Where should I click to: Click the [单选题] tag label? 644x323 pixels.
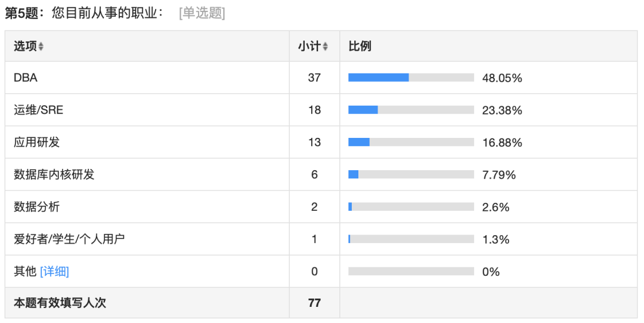click(202, 13)
